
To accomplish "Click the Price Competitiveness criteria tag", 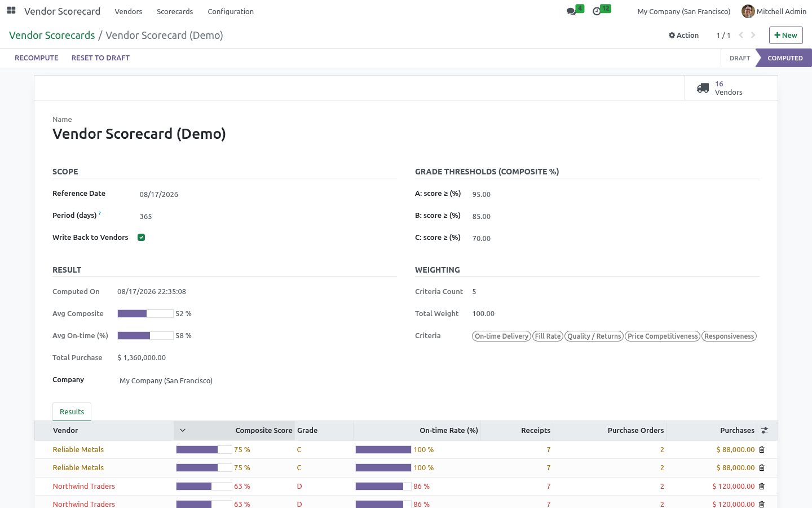I will pos(663,336).
